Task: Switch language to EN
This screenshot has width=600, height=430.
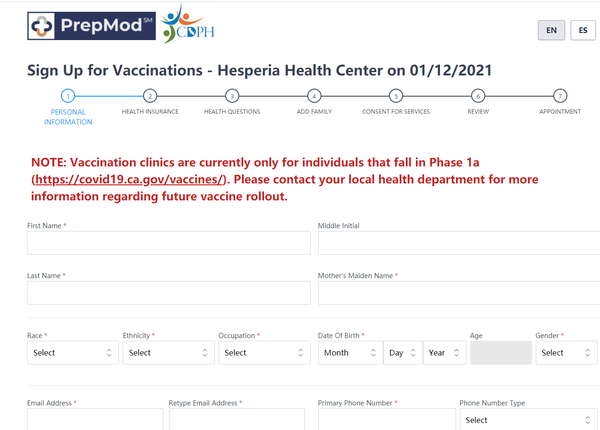Action: pyautogui.click(x=551, y=30)
